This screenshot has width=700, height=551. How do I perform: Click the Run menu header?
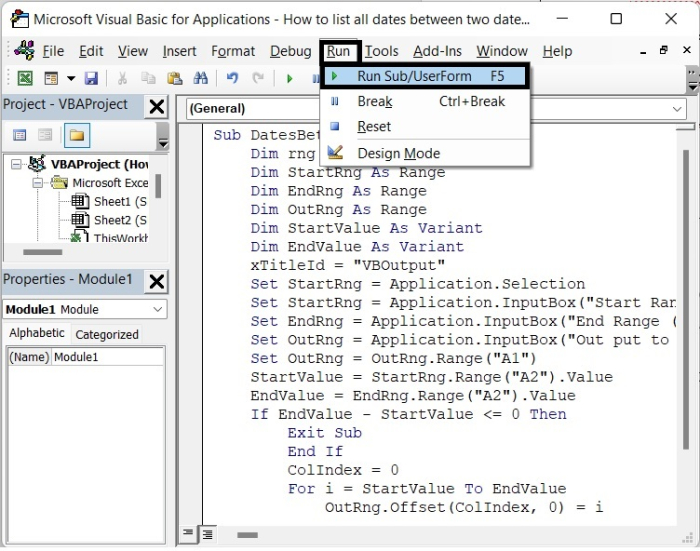[x=338, y=51]
